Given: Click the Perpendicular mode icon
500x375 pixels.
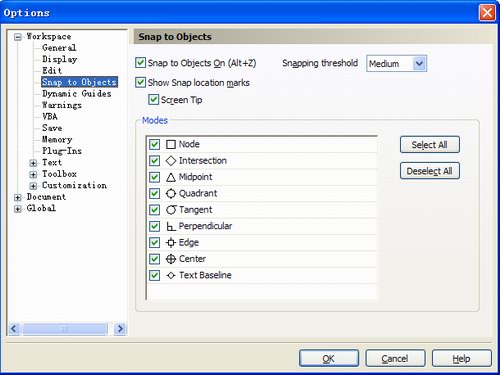Looking at the screenshot, I should click(x=171, y=226).
